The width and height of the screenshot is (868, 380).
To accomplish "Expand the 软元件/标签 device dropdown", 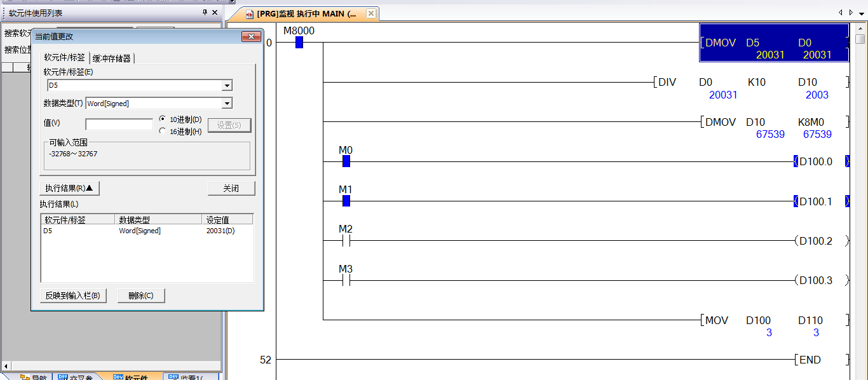I will pyautogui.click(x=227, y=86).
